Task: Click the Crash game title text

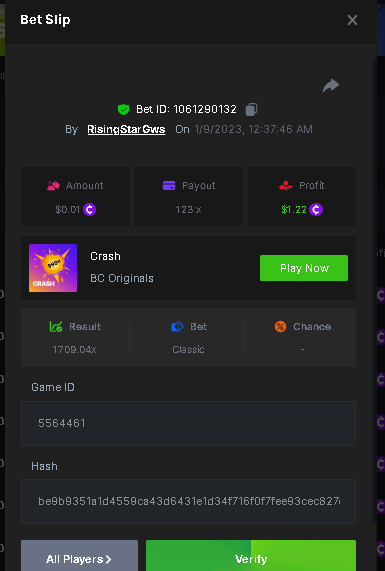Action: (105, 256)
